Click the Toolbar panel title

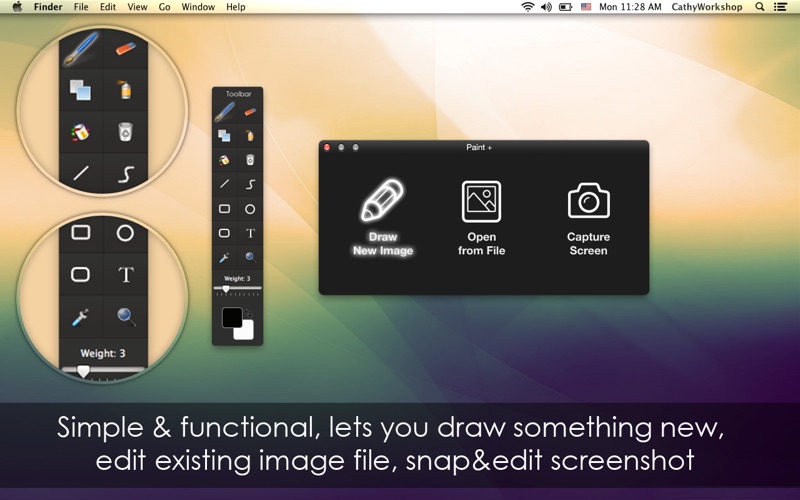point(238,94)
